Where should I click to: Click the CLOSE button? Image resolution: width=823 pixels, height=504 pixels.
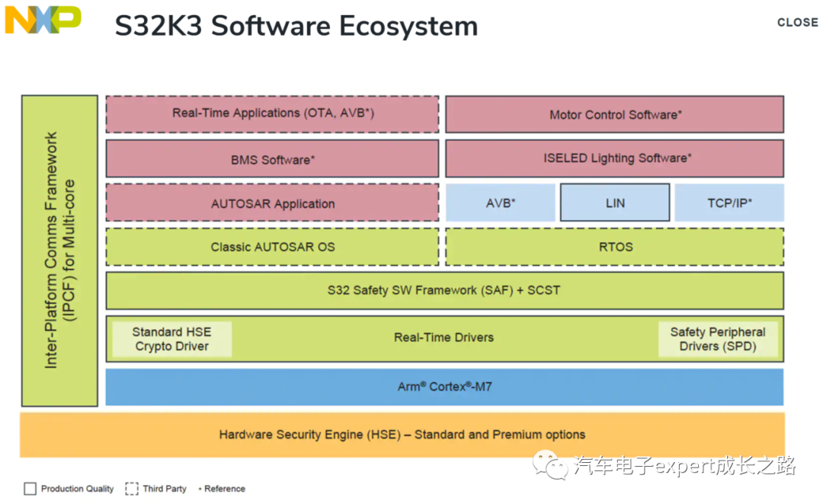(x=797, y=23)
